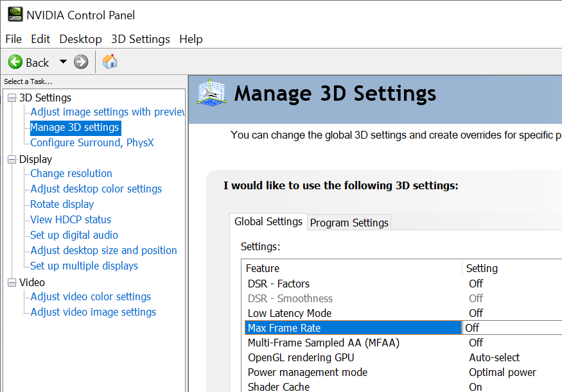Open Change resolution page

(x=71, y=174)
